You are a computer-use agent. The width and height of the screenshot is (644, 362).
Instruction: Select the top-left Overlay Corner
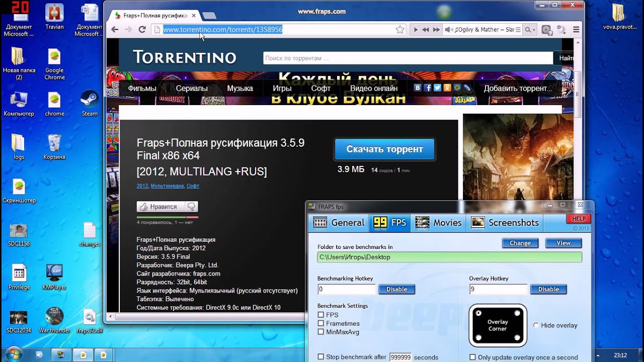(478, 313)
